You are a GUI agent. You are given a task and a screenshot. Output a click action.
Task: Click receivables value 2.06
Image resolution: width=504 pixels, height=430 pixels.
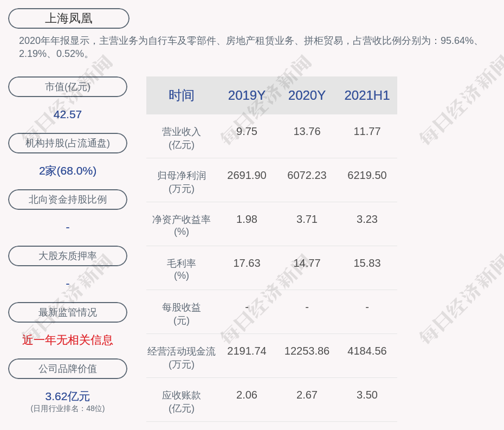click(x=247, y=395)
